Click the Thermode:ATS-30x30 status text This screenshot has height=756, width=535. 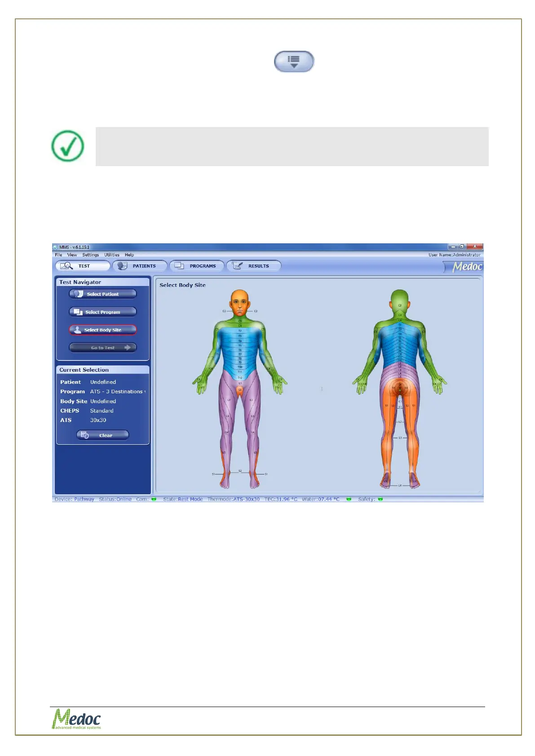(234, 499)
